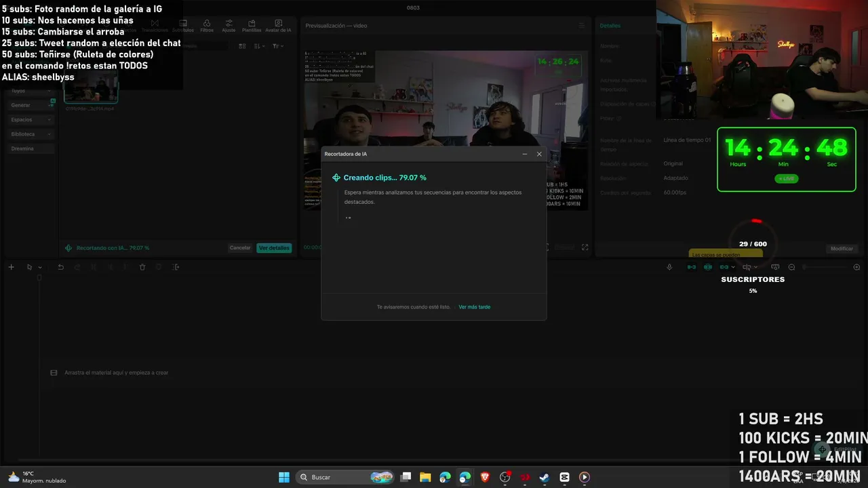Click the timeline zoom-in plus icon

[x=856, y=267]
